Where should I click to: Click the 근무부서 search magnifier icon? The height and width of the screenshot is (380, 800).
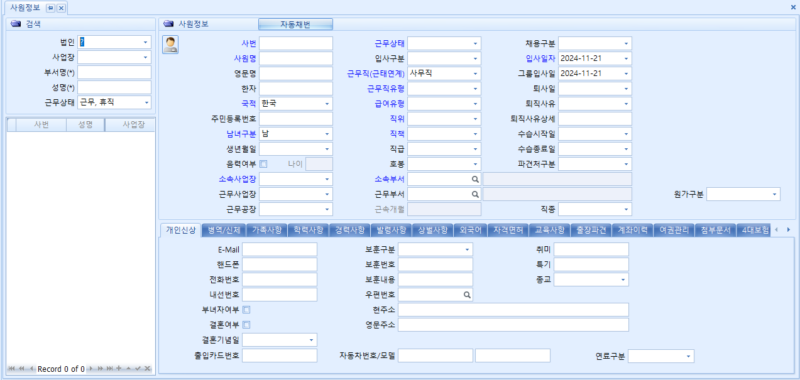475,194
